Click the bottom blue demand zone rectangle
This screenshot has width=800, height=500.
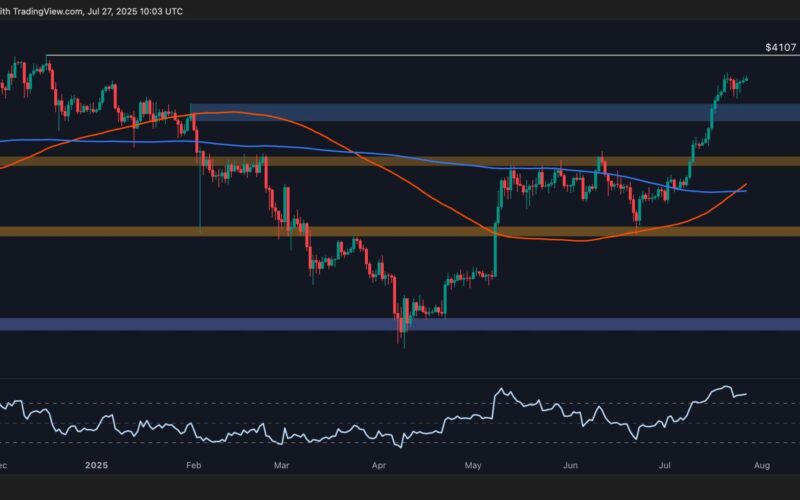coord(600,324)
